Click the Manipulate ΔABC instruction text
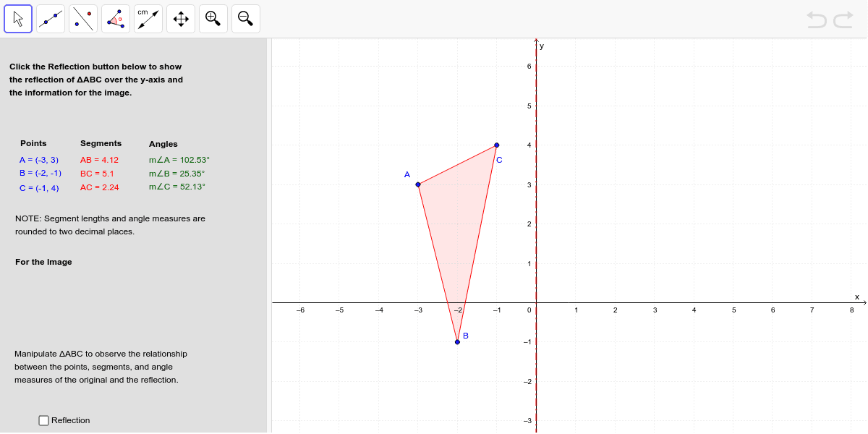The width and height of the screenshot is (868, 434). pyautogui.click(x=101, y=367)
